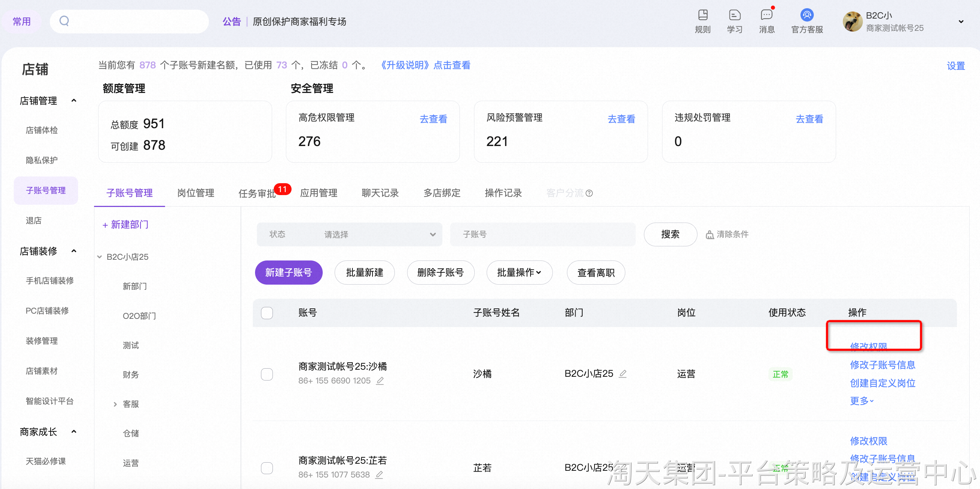Collapse the 商家成长 sidebar section
Screen dimensions: 980x489
click(74, 431)
